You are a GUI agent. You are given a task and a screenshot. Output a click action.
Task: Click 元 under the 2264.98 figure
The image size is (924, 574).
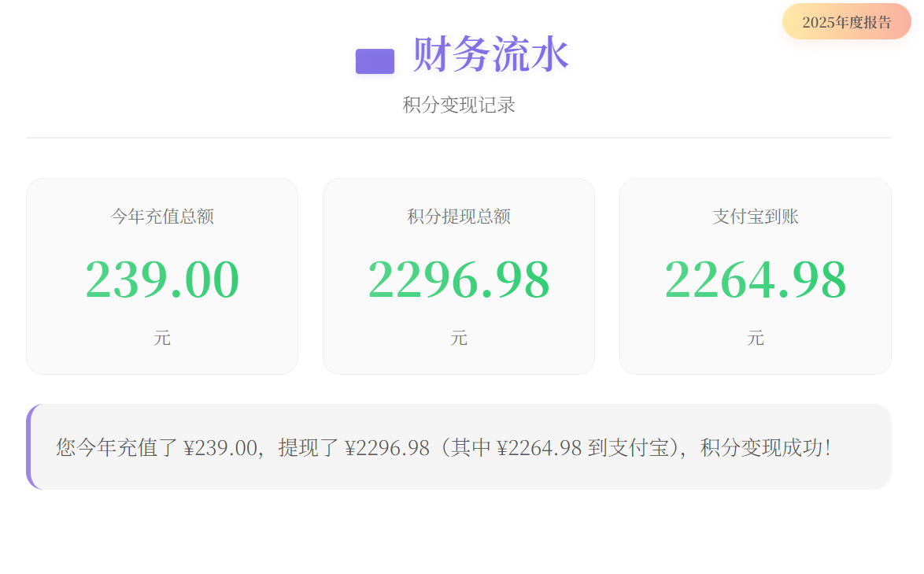click(x=756, y=339)
